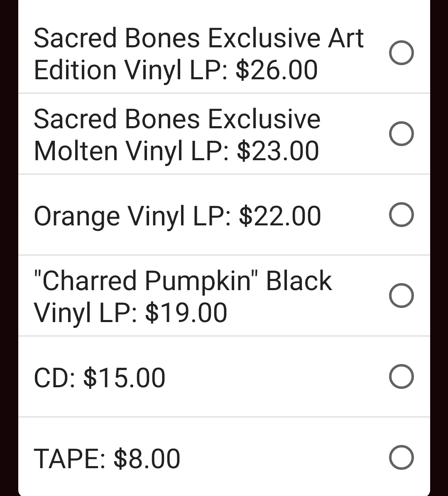Dismiss dialog via left dark backdrop
Viewport: 448px width, 496px height.
[9, 249]
